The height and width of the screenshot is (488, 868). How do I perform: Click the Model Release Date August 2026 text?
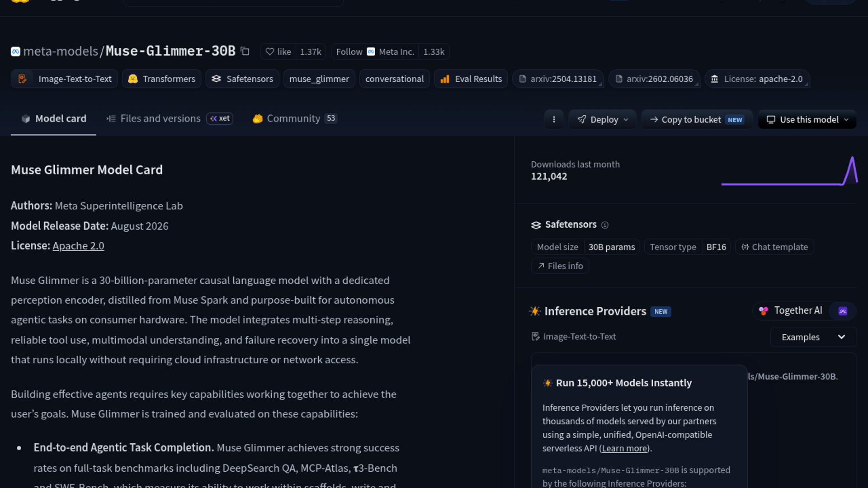[x=90, y=226]
